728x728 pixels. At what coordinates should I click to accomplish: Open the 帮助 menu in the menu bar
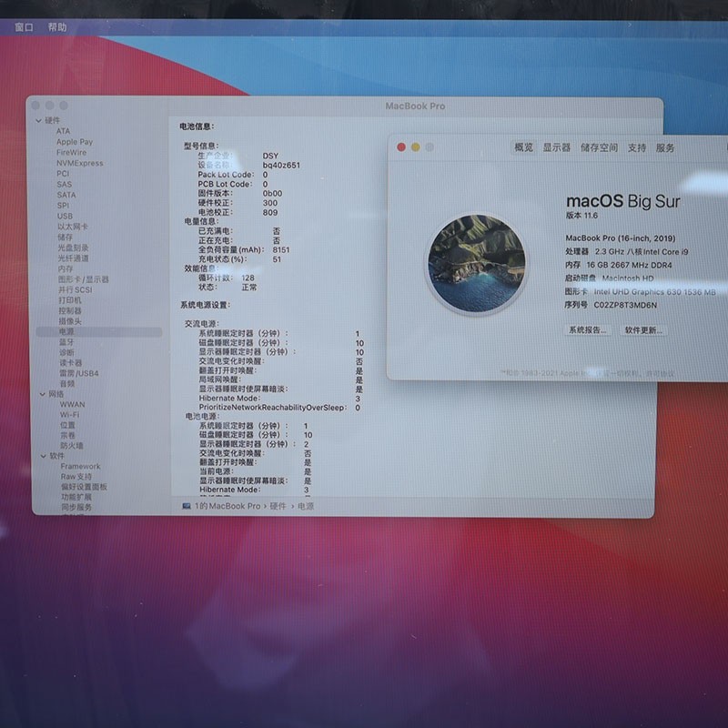point(57,27)
